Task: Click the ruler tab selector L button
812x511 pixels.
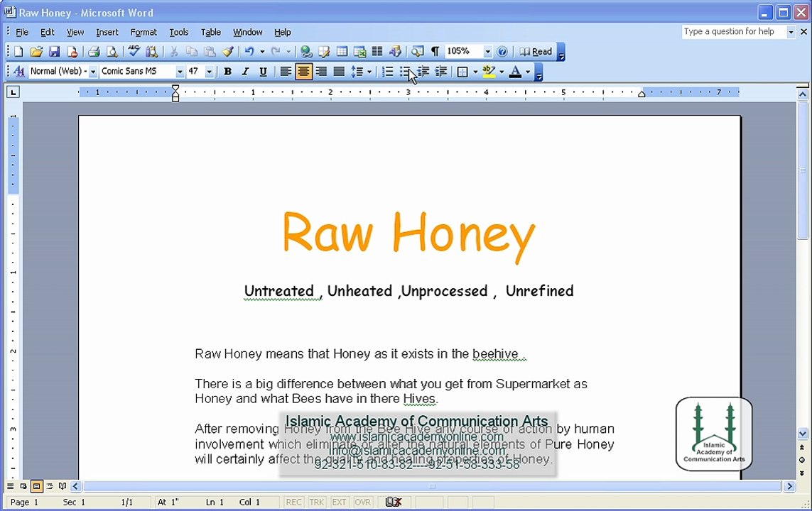Action: pyautogui.click(x=13, y=92)
